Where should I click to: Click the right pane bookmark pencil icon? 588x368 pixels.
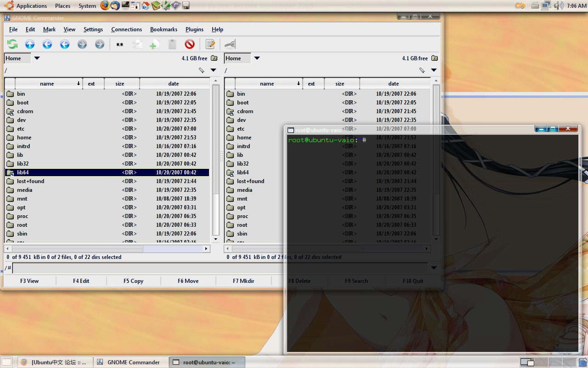(422, 70)
